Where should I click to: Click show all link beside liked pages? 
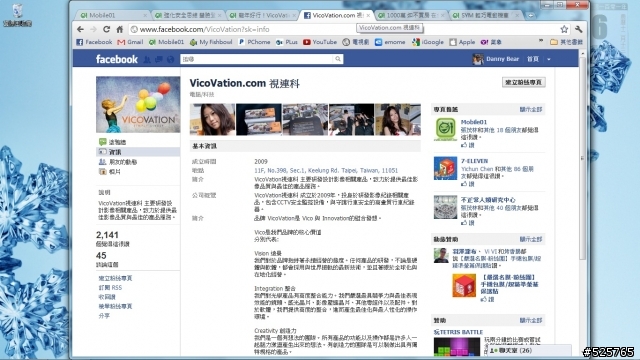click(x=531, y=109)
